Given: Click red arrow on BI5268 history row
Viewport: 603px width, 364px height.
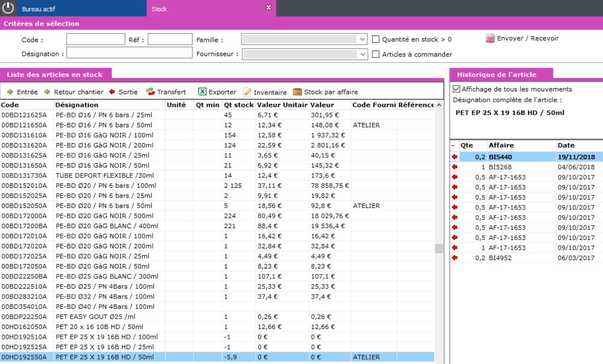Looking at the screenshot, I should click(455, 167).
